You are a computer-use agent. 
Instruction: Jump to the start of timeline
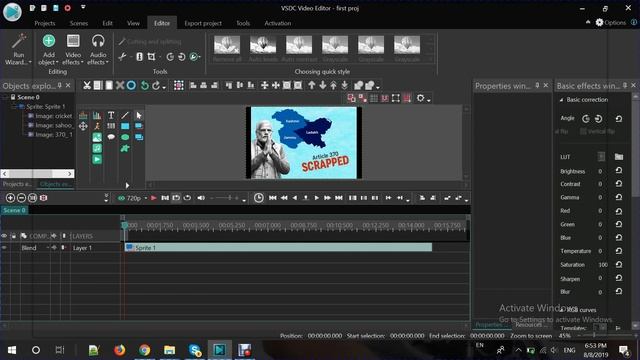point(272,198)
